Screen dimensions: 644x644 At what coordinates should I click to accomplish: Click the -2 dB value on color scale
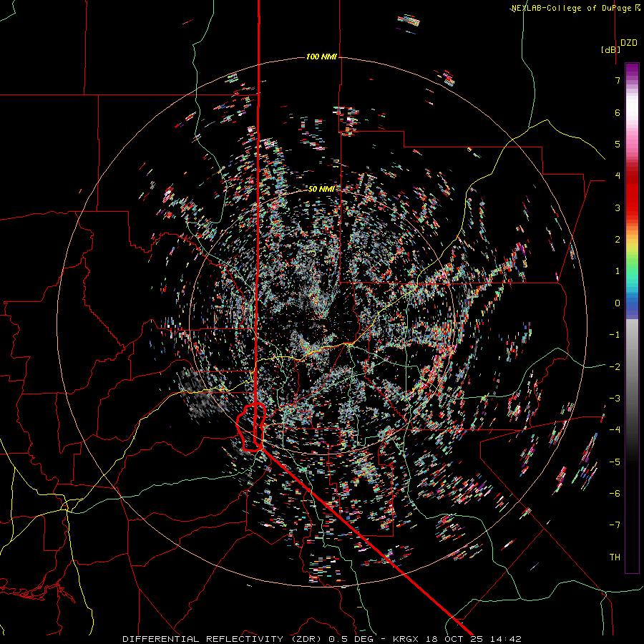(615, 367)
